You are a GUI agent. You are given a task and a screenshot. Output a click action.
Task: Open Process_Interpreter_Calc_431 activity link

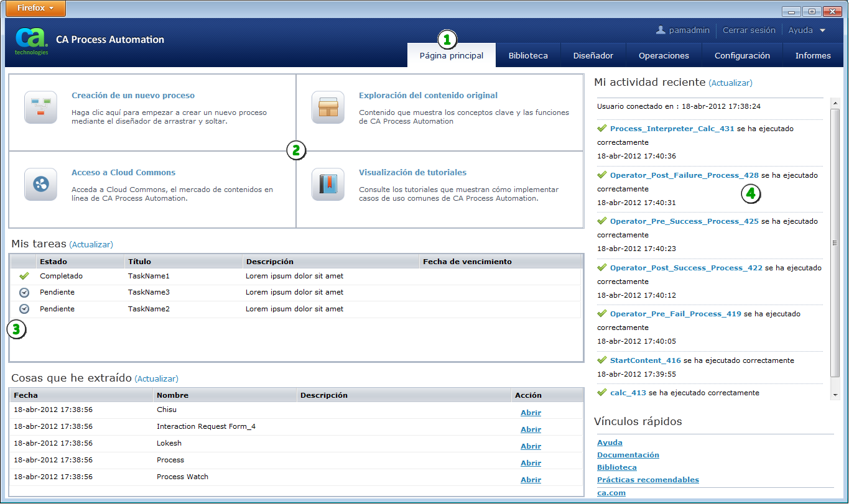coord(672,129)
